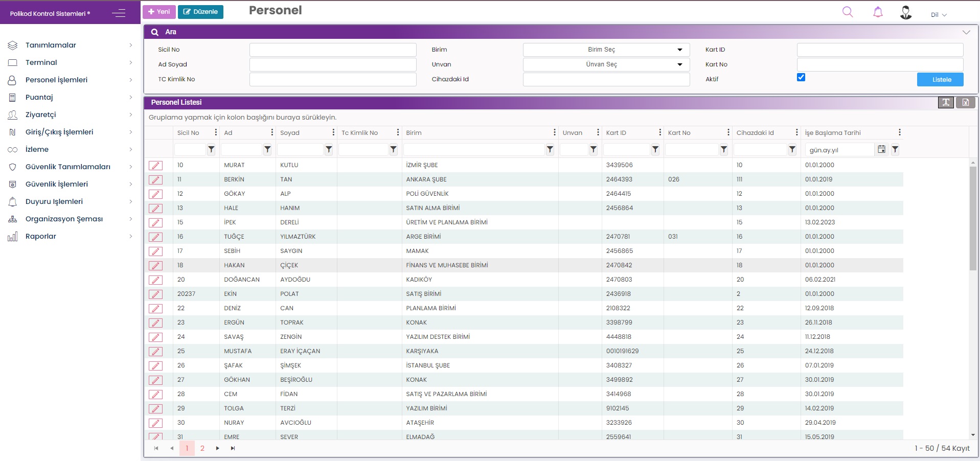Open the Ünvan Seç dropdown

pos(606,64)
